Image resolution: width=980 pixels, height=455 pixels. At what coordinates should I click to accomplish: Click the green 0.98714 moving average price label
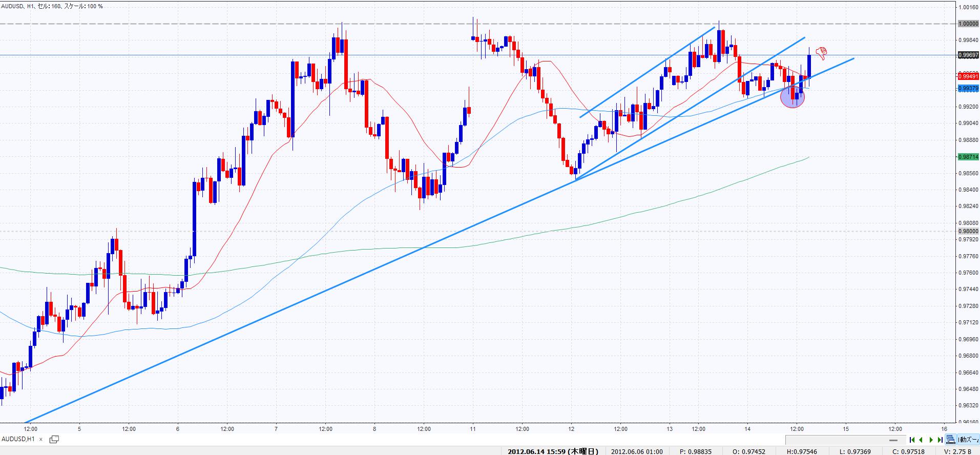[x=968, y=157]
